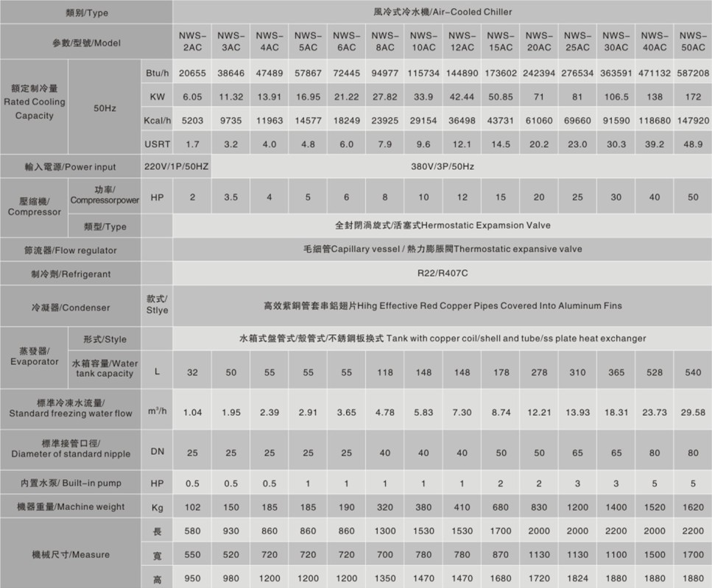This screenshot has width=712, height=588.
Task: Select the NWS-50AC model column header
Action: 692,41
